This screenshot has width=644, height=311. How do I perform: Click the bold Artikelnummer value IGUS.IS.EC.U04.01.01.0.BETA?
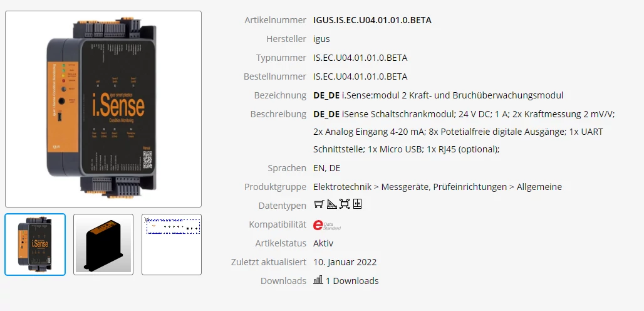click(372, 20)
